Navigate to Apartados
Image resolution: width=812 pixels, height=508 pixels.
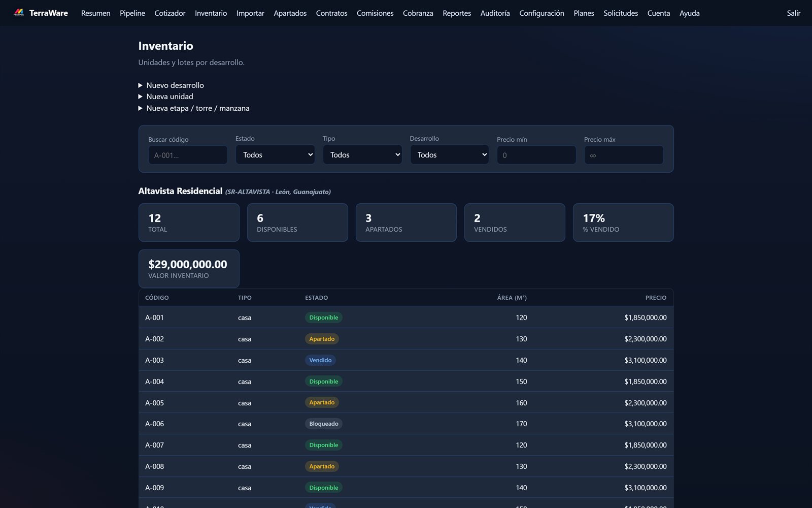click(x=290, y=13)
